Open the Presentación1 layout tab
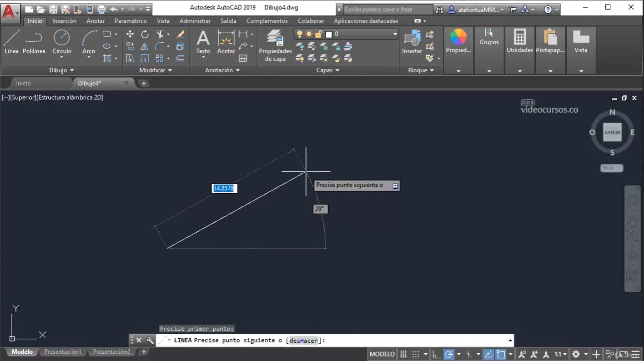The width and height of the screenshot is (644, 361). [63, 352]
